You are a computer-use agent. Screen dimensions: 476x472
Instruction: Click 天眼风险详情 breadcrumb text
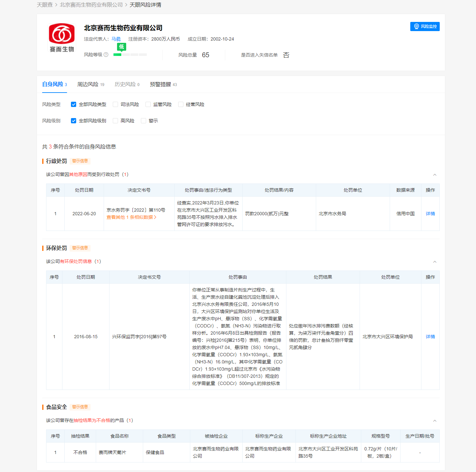[x=145, y=5]
